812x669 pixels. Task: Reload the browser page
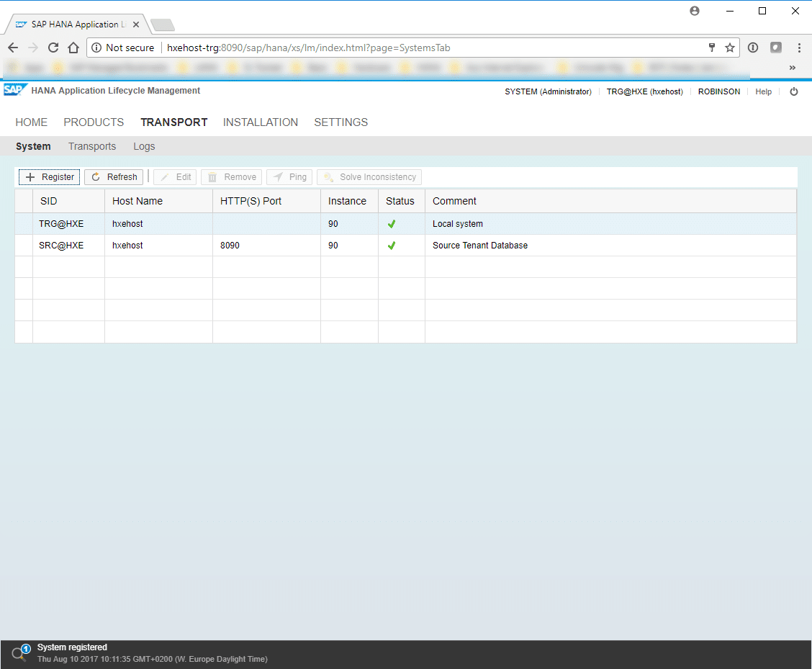[x=53, y=48]
